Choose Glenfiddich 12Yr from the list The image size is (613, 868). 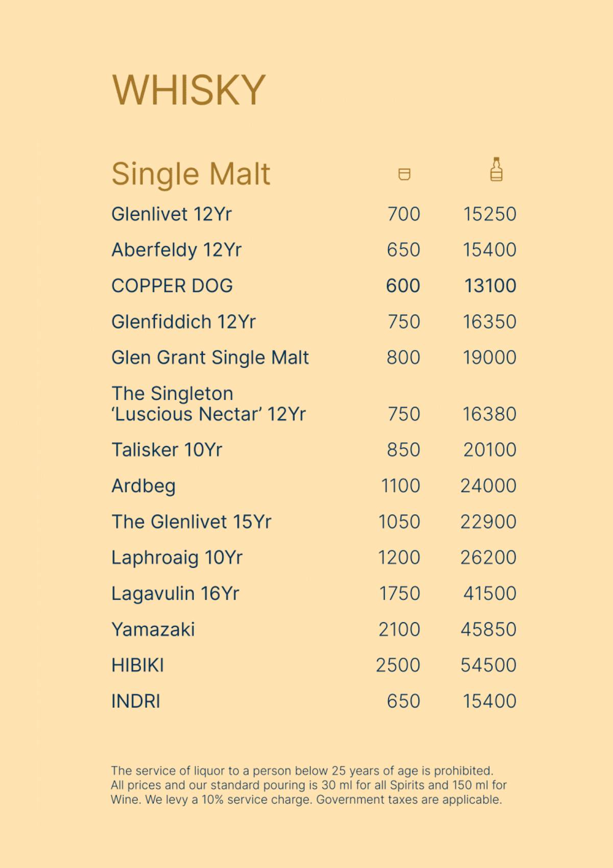pos(183,322)
